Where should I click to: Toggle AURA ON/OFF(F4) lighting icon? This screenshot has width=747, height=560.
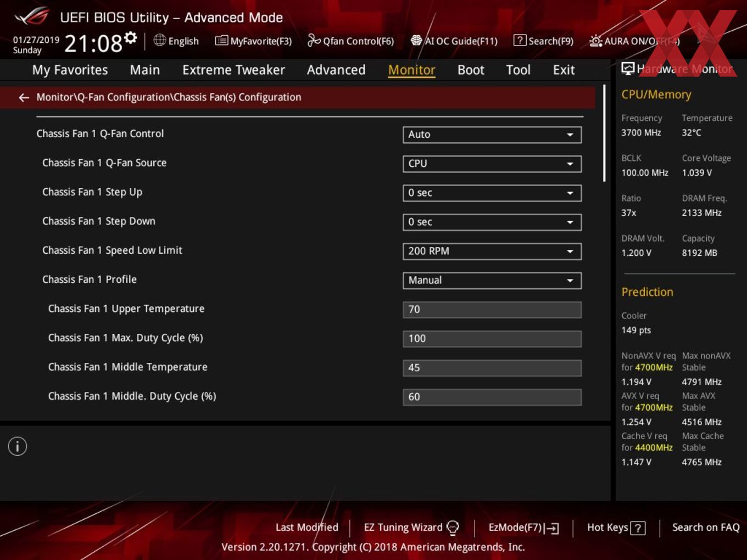(595, 41)
